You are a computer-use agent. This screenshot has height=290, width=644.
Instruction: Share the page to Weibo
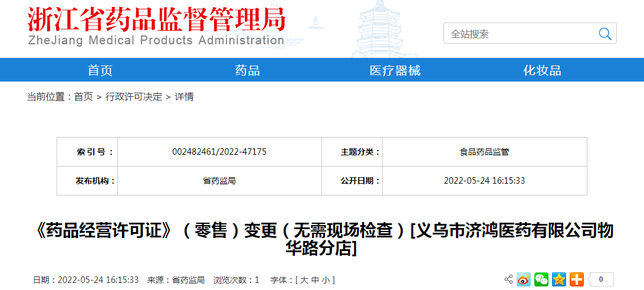[x=524, y=280]
